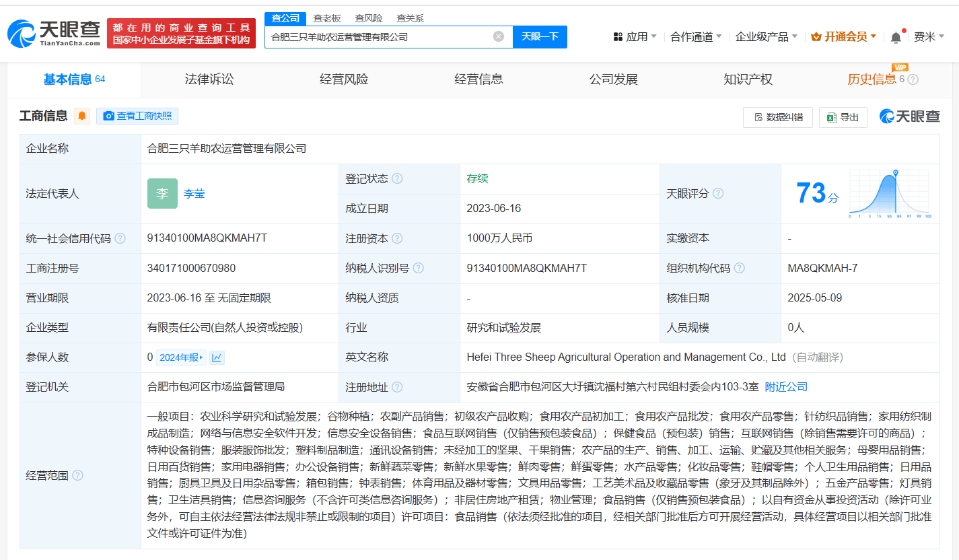
Task: Click help icon next to 注册地址
Action: [x=397, y=387]
